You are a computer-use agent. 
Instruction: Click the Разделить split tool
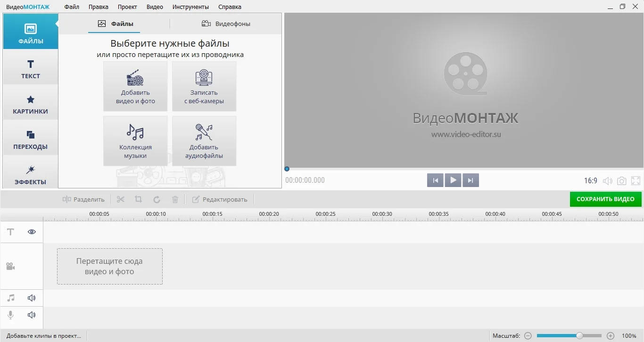(83, 199)
